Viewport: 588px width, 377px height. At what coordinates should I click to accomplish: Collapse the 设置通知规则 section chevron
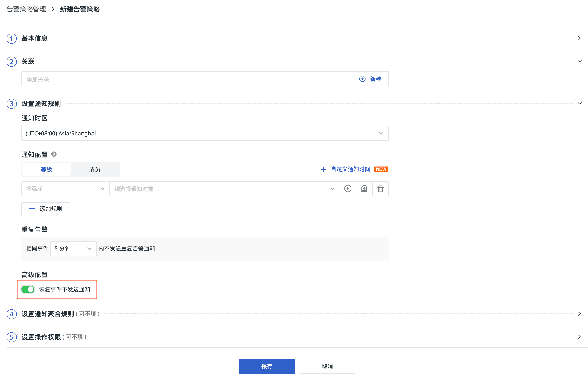tap(579, 103)
